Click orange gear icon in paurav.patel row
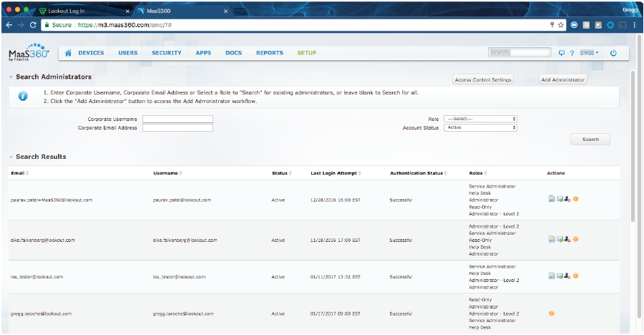 pos(576,199)
